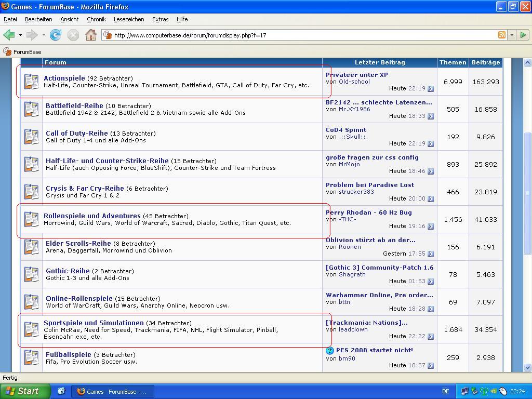This screenshot has width=532, height=399.
Task: Go to last post arrow for PES 2008 thread
Action: (431, 365)
